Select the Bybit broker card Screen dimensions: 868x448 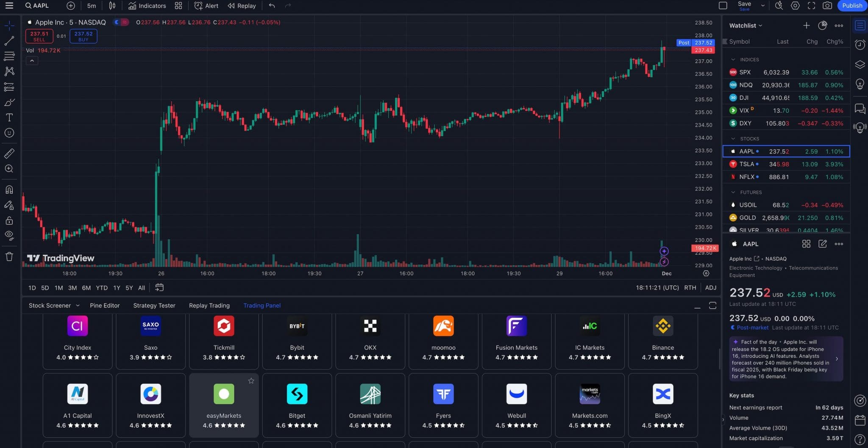pyautogui.click(x=297, y=341)
